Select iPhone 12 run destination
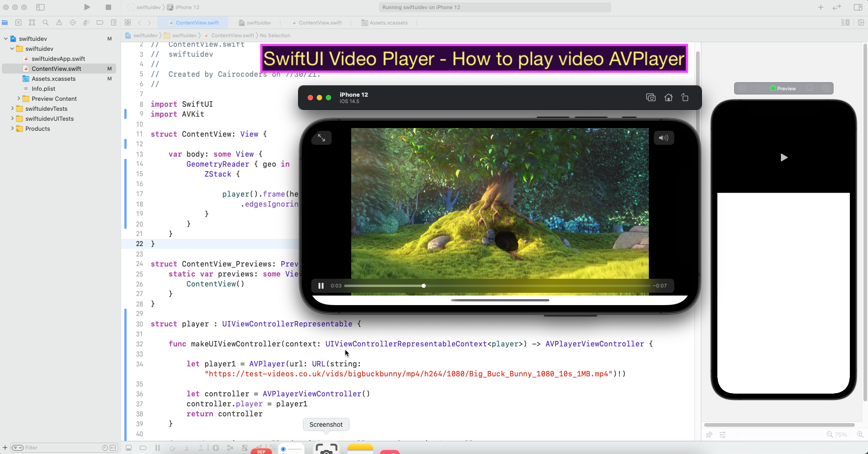 click(183, 7)
